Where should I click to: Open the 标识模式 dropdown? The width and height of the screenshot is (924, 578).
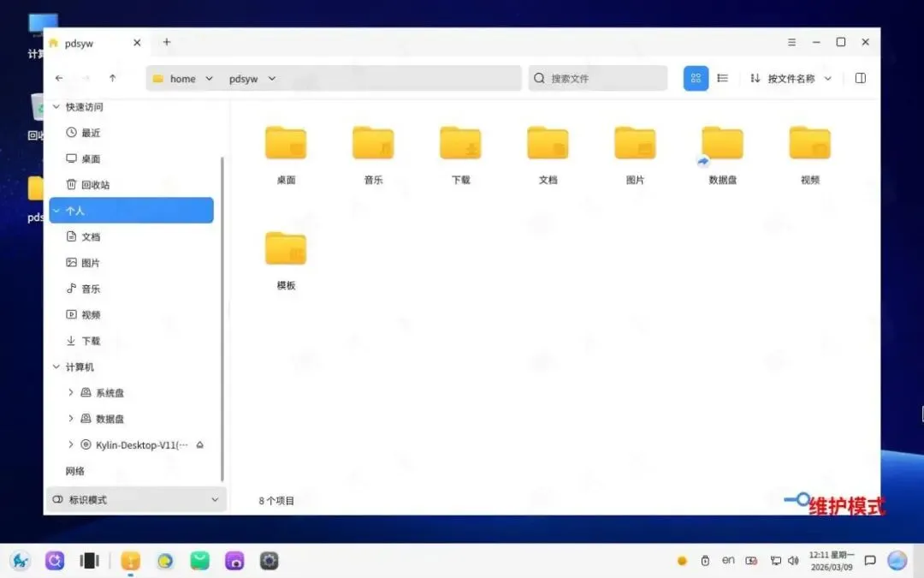[136, 499]
